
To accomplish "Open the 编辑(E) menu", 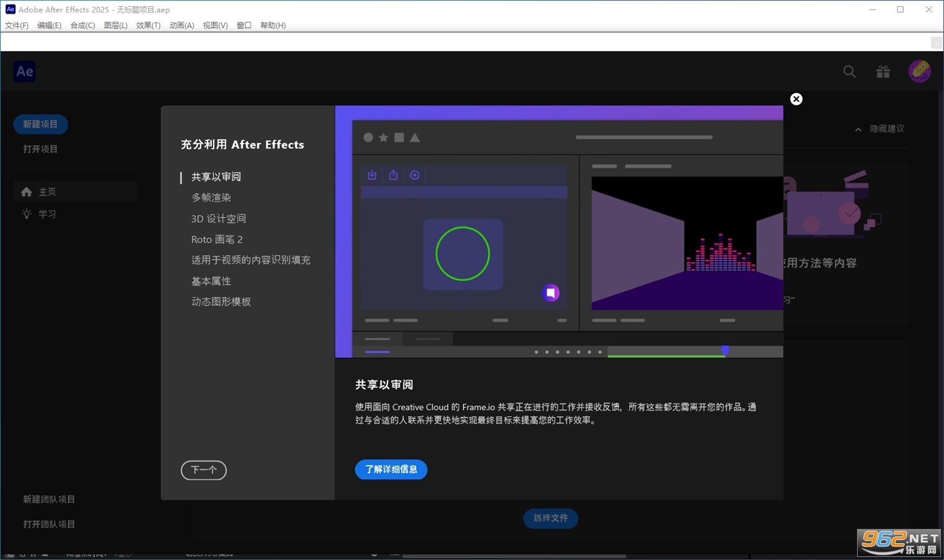I will point(49,25).
